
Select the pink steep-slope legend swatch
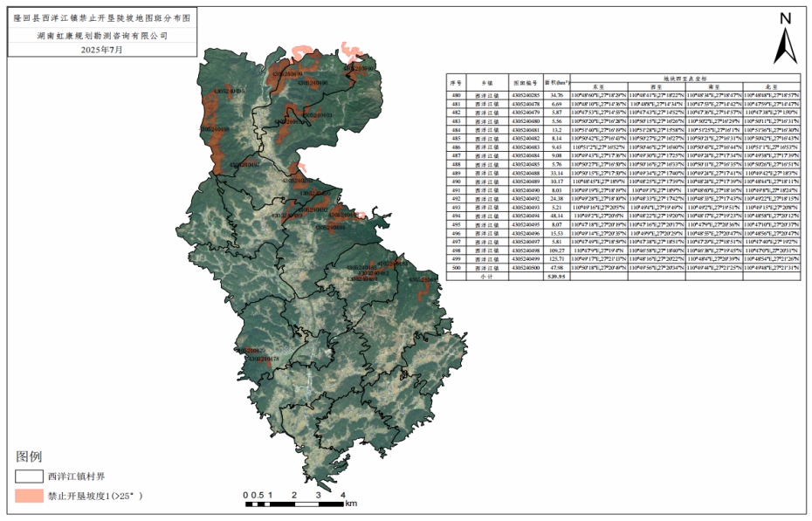tap(29, 497)
